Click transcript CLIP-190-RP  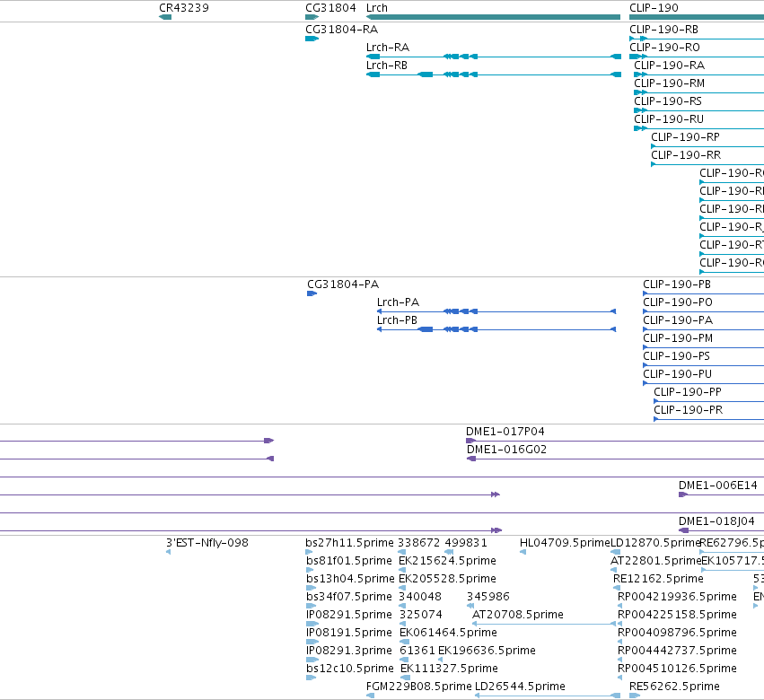click(686, 137)
